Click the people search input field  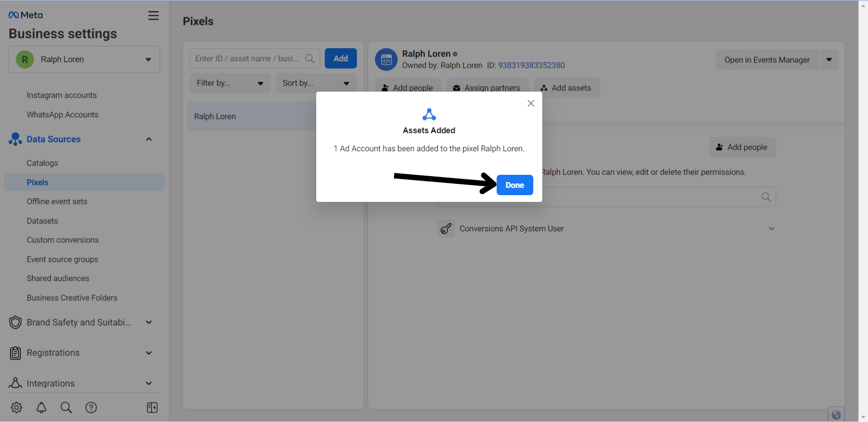pyautogui.click(x=606, y=197)
